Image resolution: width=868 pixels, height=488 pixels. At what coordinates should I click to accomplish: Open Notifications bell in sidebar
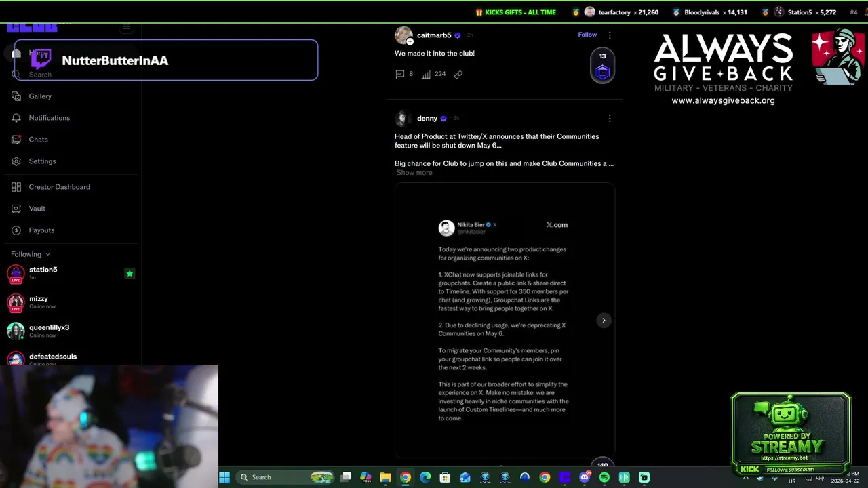(x=16, y=118)
